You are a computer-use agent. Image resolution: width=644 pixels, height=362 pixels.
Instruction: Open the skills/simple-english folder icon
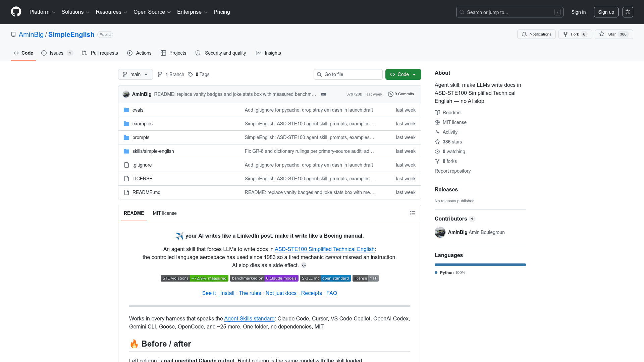[126, 151]
